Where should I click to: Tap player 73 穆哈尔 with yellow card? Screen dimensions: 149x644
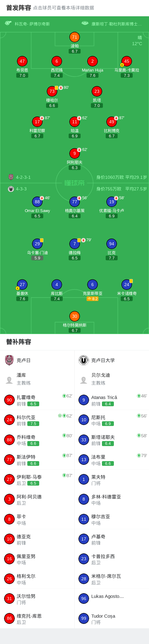[52, 91]
